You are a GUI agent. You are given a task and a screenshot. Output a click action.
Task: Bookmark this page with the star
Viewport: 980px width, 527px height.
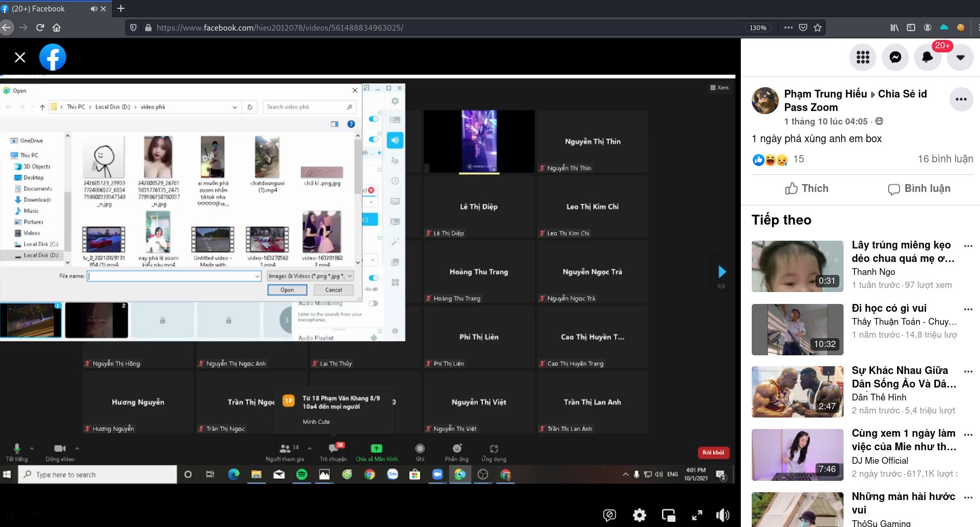pyautogui.click(x=818, y=27)
